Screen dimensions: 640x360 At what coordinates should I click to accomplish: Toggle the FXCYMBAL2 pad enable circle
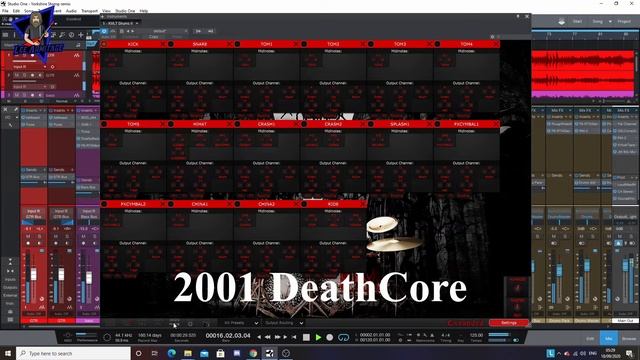(x=104, y=204)
